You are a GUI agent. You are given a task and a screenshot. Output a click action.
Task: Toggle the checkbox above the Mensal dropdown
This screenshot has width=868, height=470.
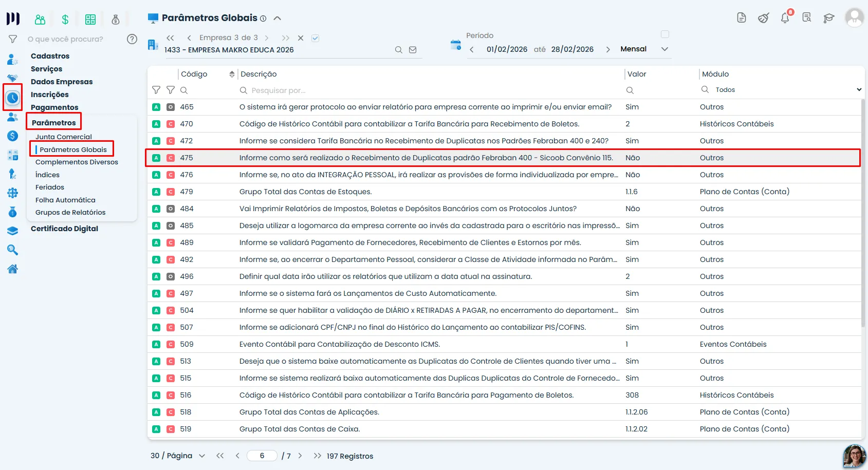point(665,34)
